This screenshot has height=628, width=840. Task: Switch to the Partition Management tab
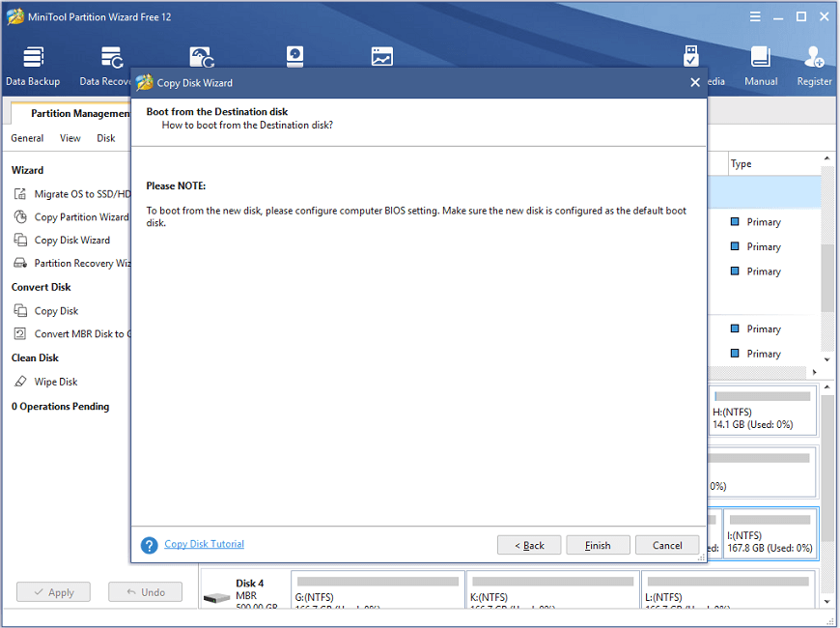(72, 113)
